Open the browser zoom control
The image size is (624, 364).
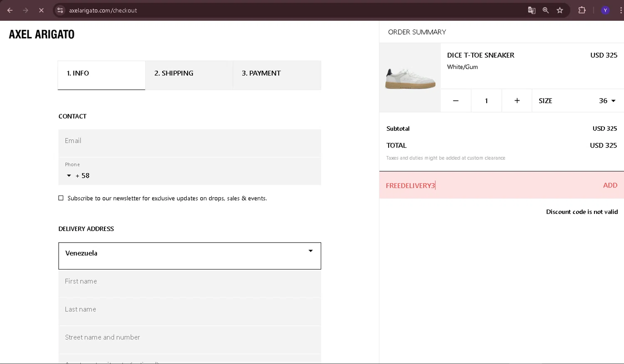tap(545, 10)
